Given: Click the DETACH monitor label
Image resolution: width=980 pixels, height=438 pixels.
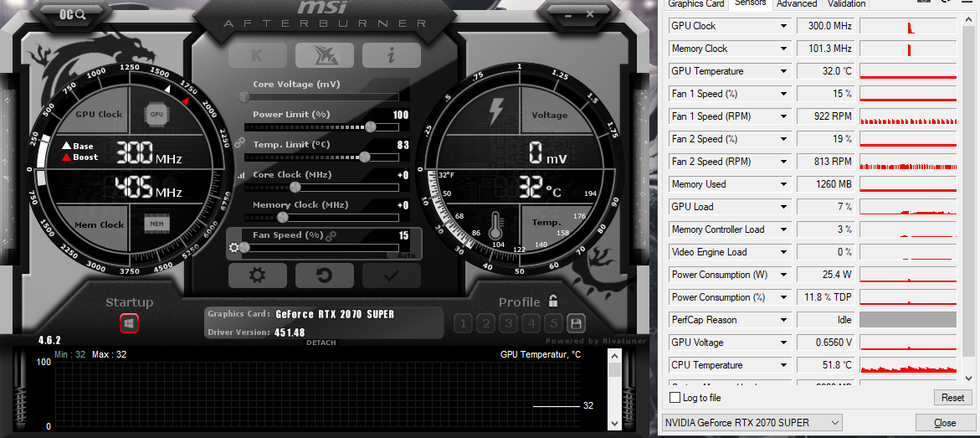Looking at the screenshot, I should 321,343.
